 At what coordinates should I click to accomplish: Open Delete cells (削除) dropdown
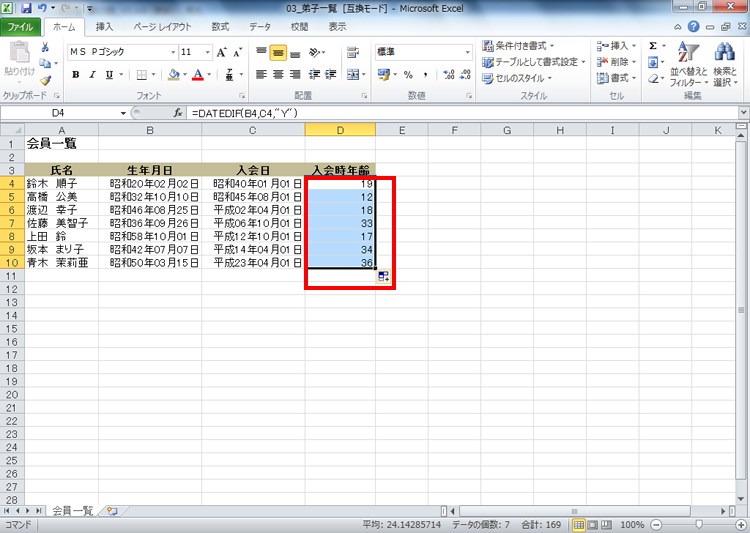(617, 62)
